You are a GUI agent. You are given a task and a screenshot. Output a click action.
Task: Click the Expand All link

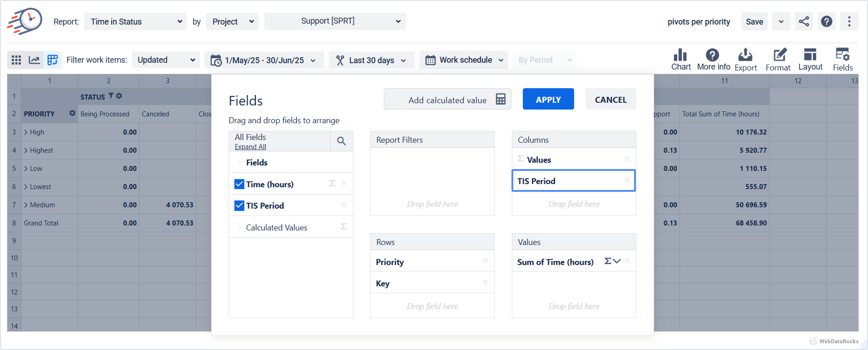[250, 147]
